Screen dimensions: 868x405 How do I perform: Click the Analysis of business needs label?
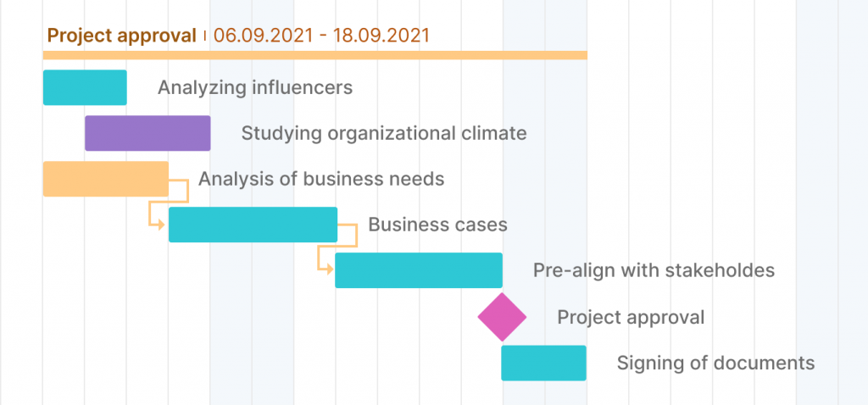321,179
